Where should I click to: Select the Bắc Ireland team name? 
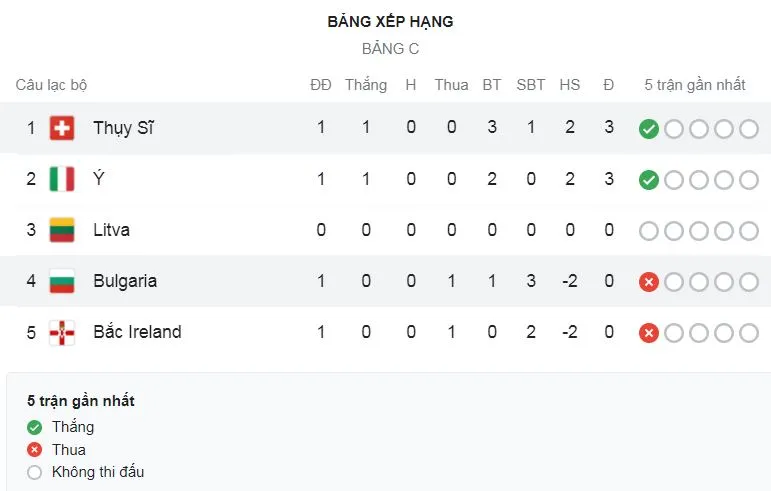click(x=137, y=332)
